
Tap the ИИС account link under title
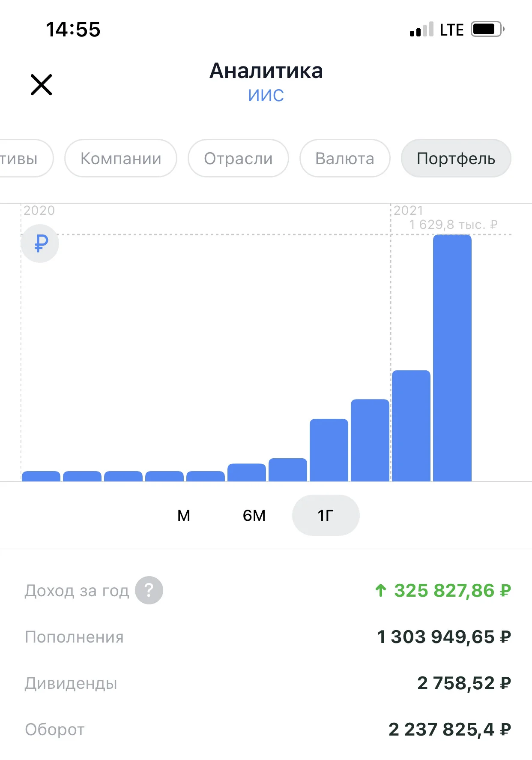(x=266, y=95)
